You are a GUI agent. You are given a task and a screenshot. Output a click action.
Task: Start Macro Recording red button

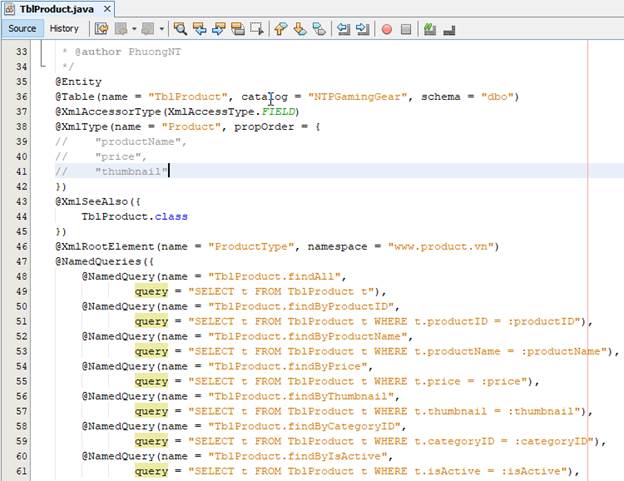click(x=386, y=29)
